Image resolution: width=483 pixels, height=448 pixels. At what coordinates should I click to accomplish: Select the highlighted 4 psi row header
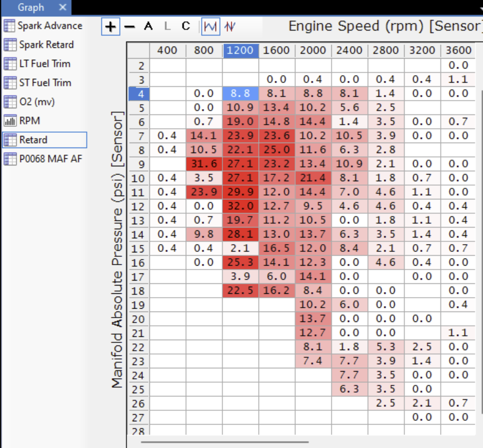pyautogui.click(x=139, y=94)
